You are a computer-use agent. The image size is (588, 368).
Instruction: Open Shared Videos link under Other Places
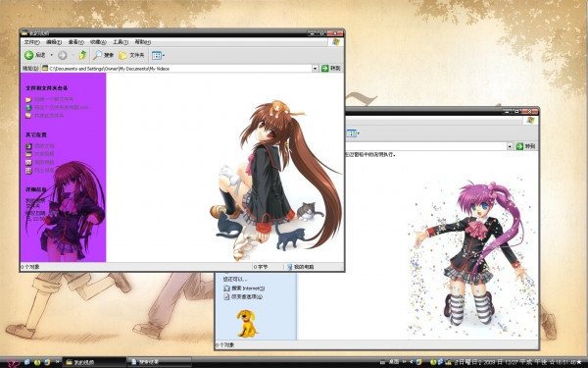tap(44, 154)
